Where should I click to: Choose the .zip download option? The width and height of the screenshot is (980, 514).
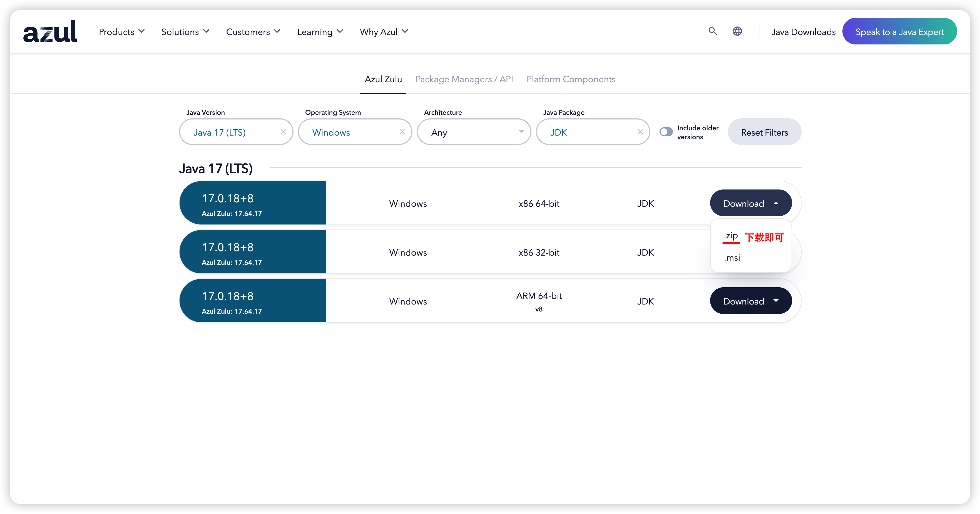[x=731, y=236]
